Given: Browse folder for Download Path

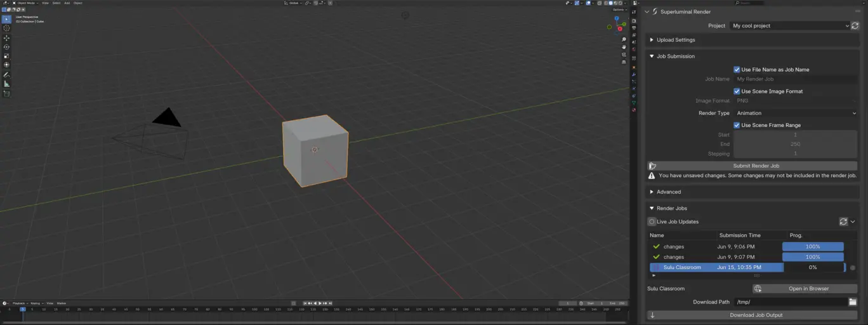Looking at the screenshot, I should (853, 302).
